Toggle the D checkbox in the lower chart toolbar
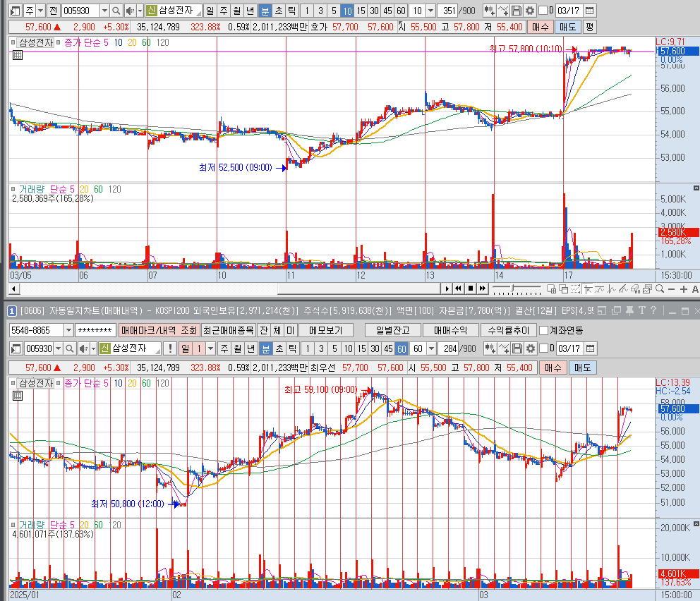700x601 pixels. (544, 348)
